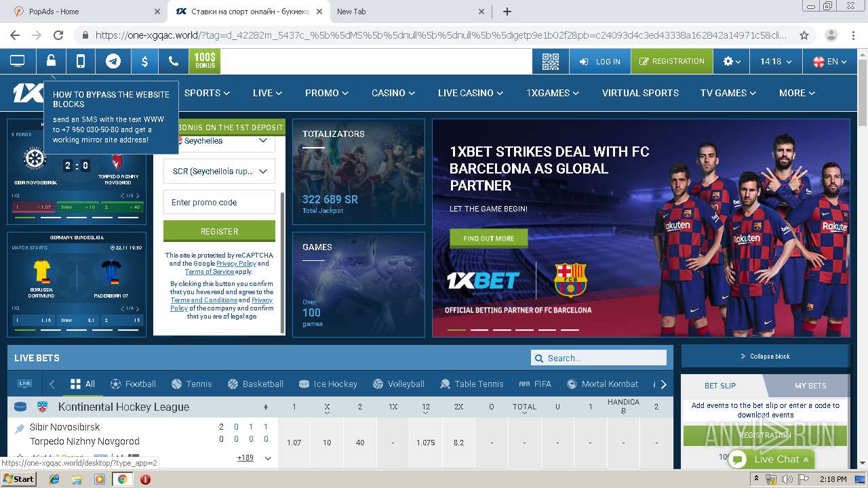Select the last banner slide indicator
Screen dimensions: 868x488
point(570,329)
